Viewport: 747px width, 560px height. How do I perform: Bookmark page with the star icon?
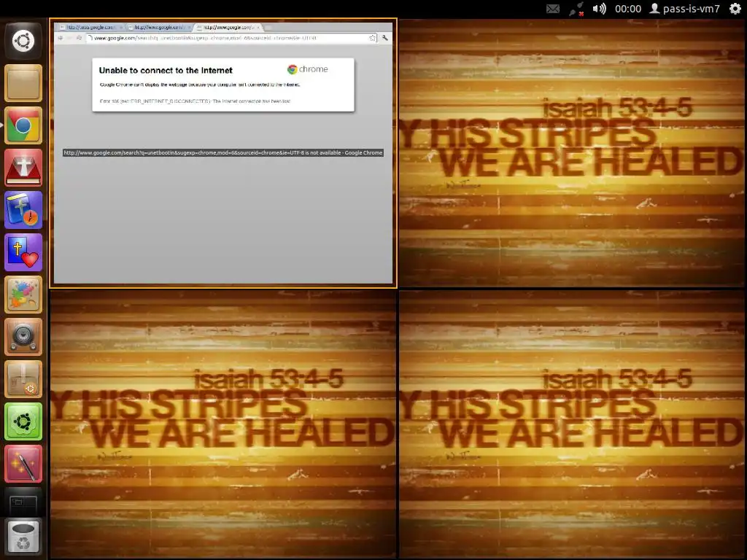click(372, 38)
